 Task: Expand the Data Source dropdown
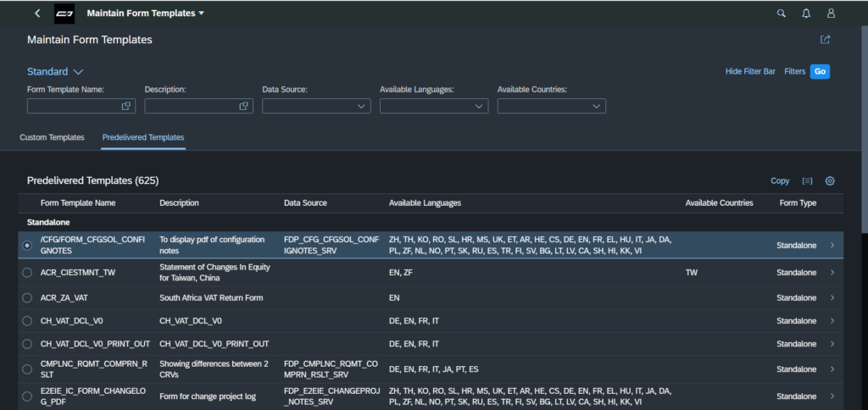click(x=362, y=106)
